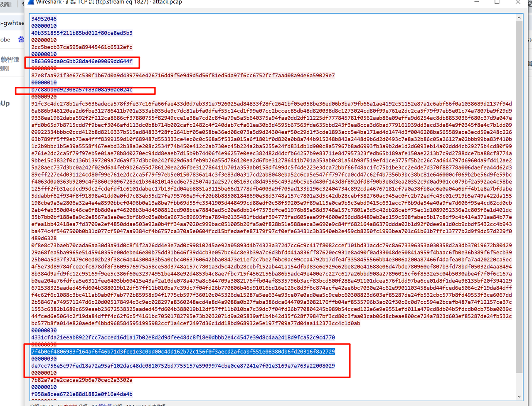Click the first line 34952046

pos(44,19)
